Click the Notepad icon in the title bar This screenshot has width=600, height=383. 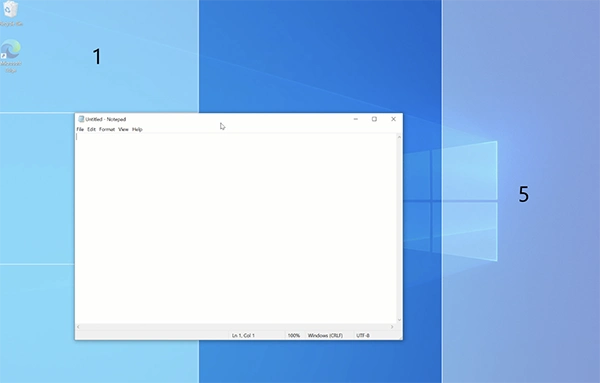(x=81, y=119)
